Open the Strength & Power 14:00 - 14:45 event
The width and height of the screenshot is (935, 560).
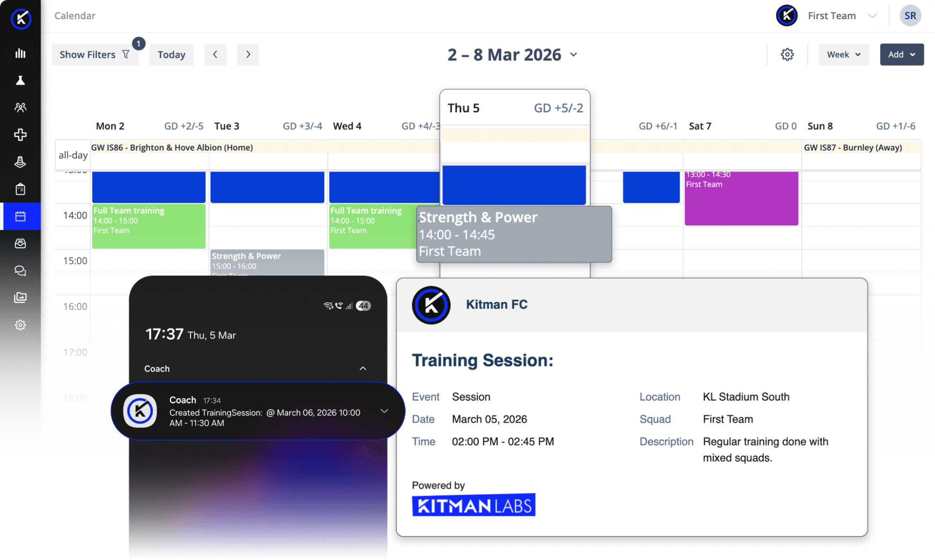[x=514, y=234]
